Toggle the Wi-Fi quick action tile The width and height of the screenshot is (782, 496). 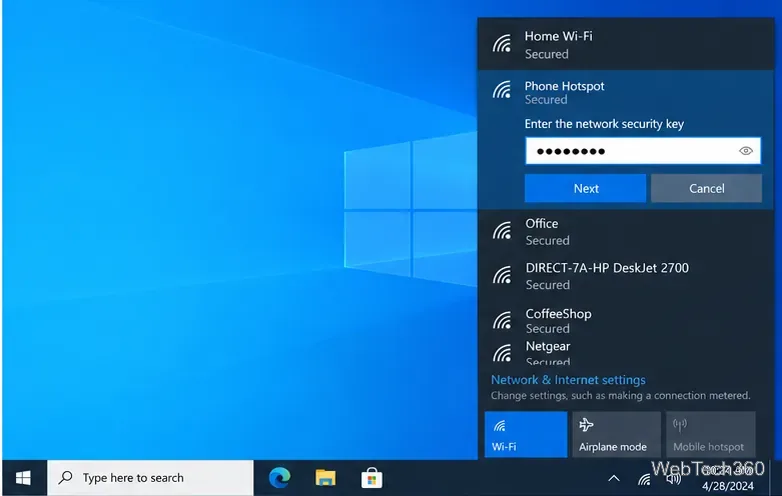pyautogui.click(x=526, y=434)
